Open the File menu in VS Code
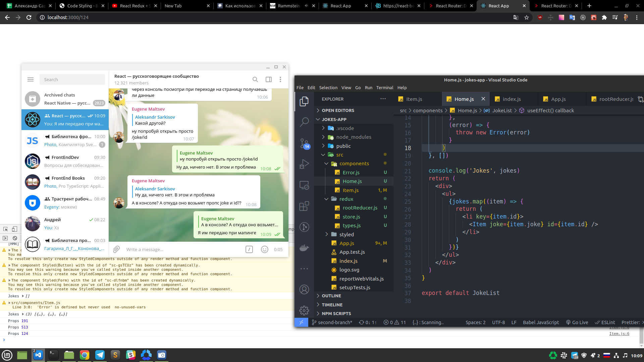This screenshot has width=644, height=362. 300,87
